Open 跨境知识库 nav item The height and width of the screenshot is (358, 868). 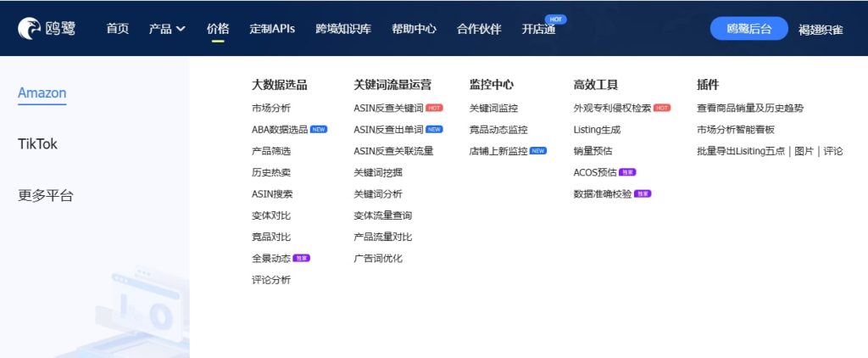[343, 29]
